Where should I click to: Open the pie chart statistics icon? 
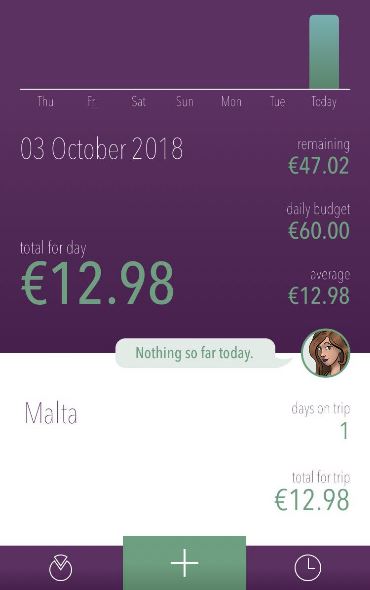tap(61, 567)
